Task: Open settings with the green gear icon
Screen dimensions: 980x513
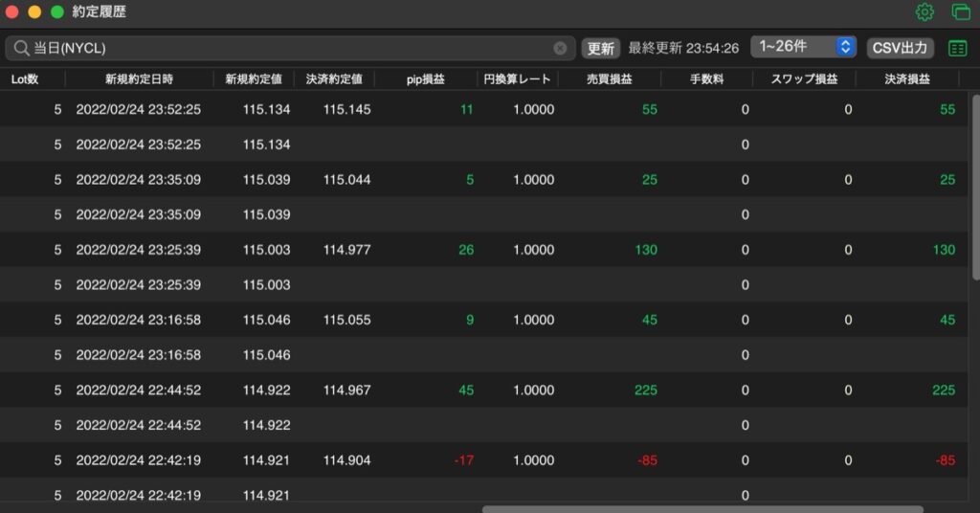Action: point(924,11)
